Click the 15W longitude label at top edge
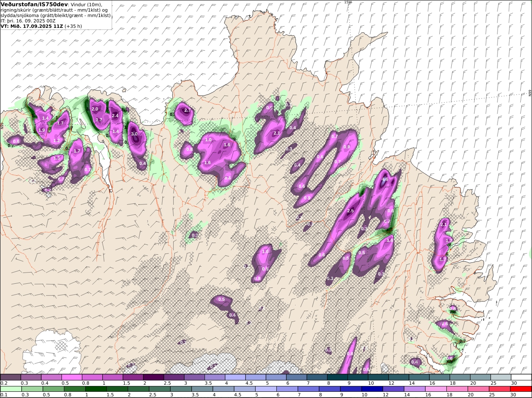This screenshot has width=532, height=398. 347,2
